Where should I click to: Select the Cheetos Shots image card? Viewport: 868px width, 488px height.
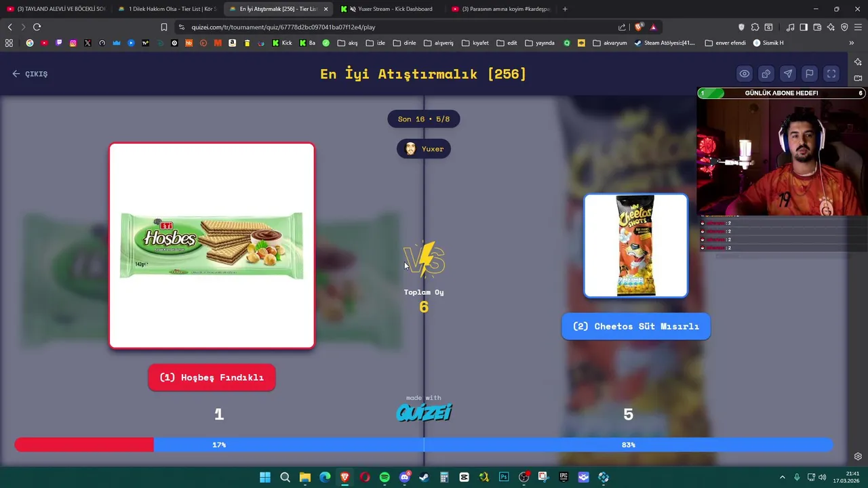pos(636,245)
